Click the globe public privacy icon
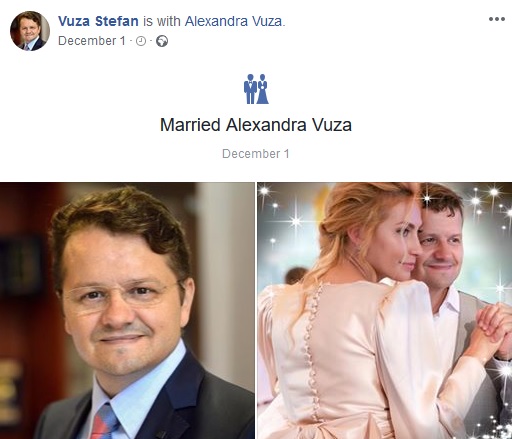 click(x=162, y=41)
